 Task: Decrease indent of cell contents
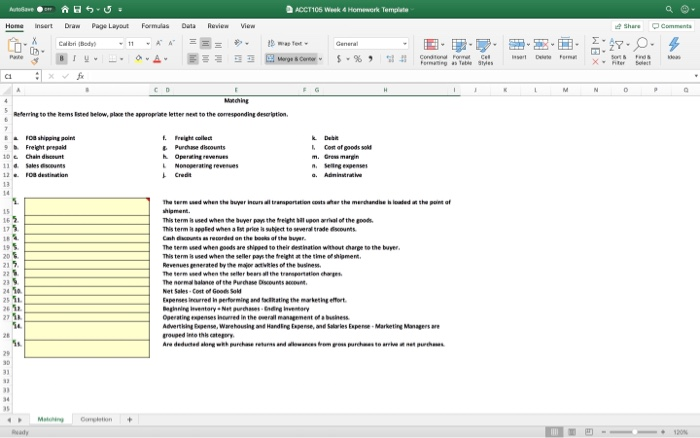click(x=238, y=58)
